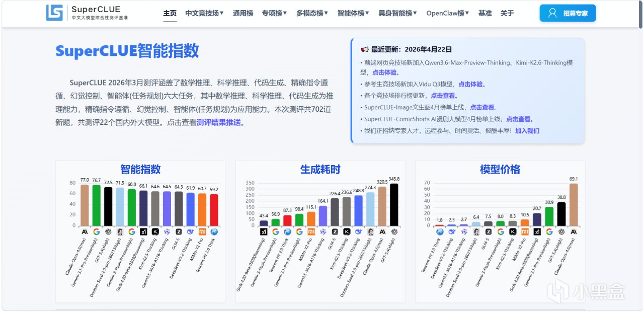
Task: Click the GLM Z icon under 64.3 bar
Action: (x=179, y=231)
